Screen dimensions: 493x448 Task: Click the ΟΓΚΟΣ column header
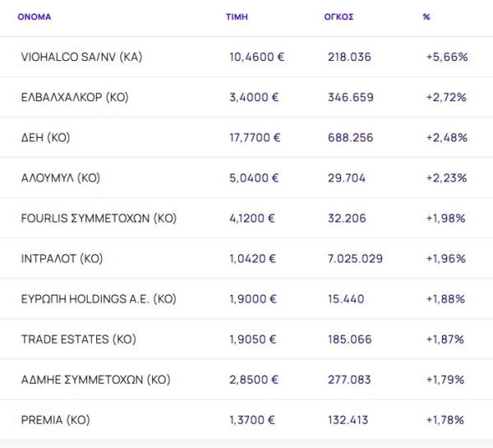pos(339,16)
